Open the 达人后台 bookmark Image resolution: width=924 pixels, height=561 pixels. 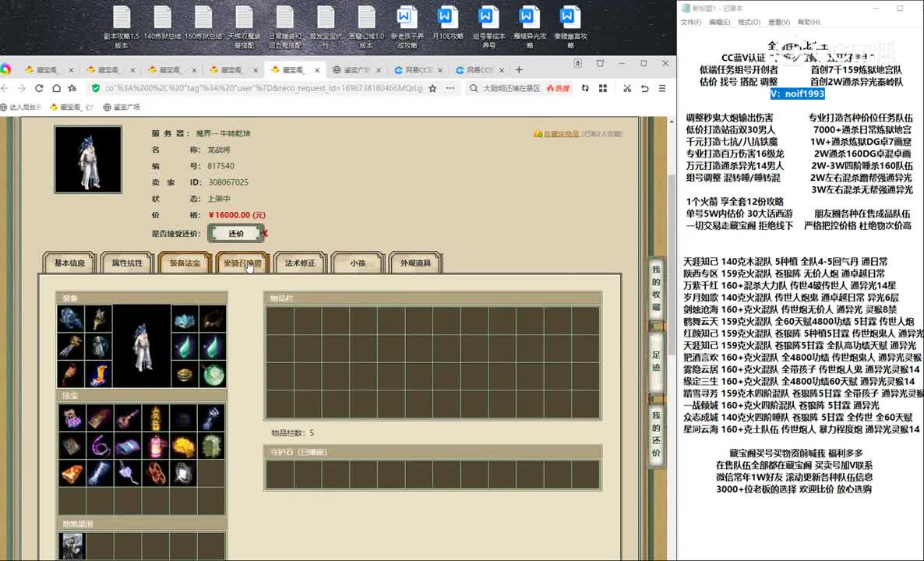tap(21, 108)
